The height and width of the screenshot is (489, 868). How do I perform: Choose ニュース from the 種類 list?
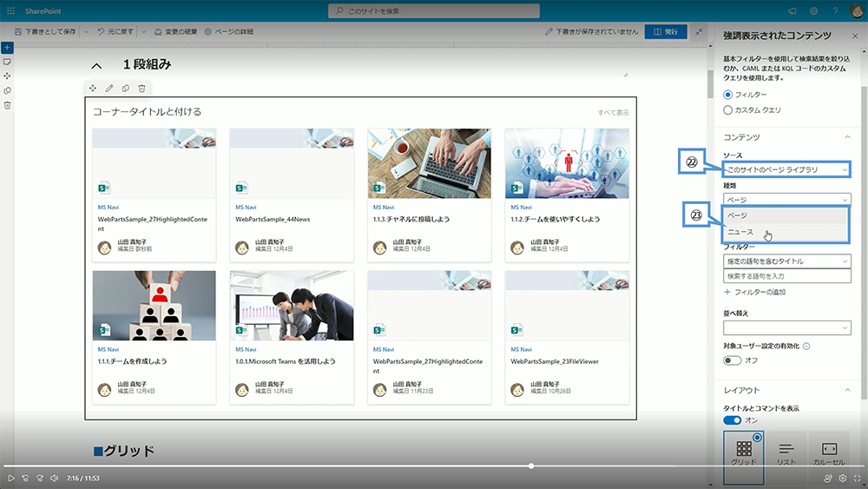(786, 232)
